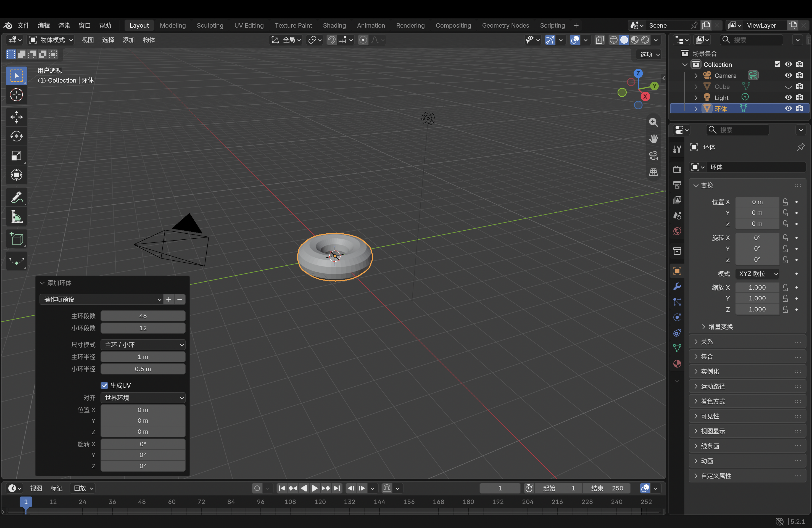
Task: Open the Scene properties tab
Action: click(x=677, y=216)
